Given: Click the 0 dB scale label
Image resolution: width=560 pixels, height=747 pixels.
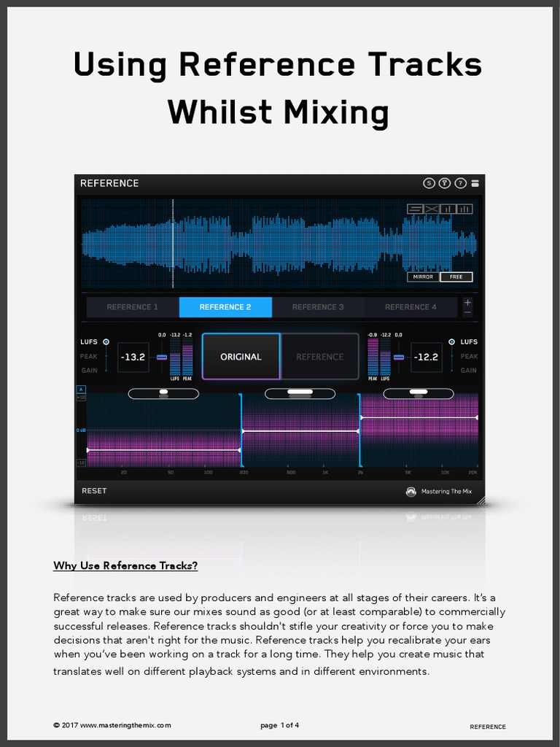Looking at the screenshot, I should coord(81,430).
